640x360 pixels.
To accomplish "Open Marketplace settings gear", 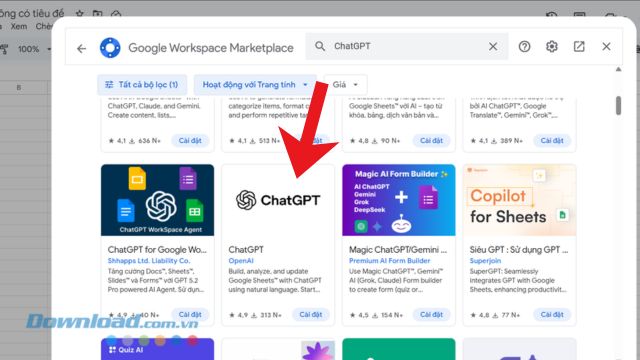I will click(x=552, y=47).
